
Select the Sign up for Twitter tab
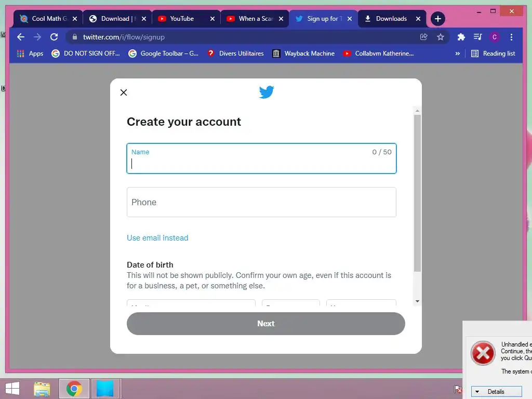pos(323,19)
